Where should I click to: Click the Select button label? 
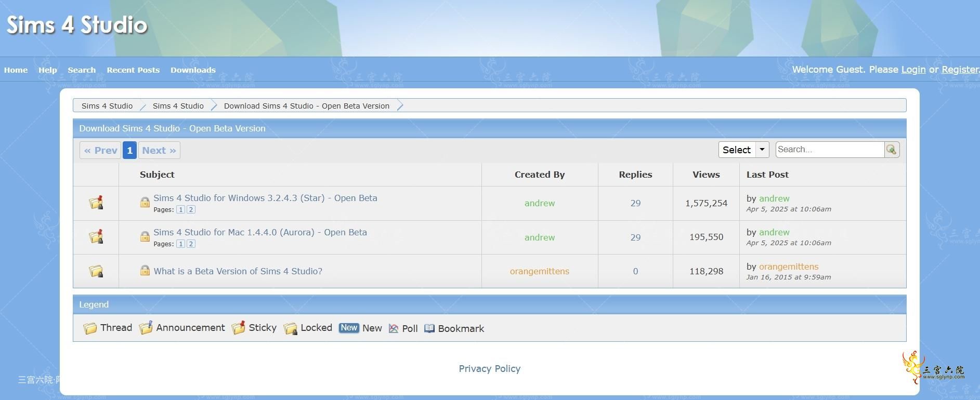click(737, 150)
